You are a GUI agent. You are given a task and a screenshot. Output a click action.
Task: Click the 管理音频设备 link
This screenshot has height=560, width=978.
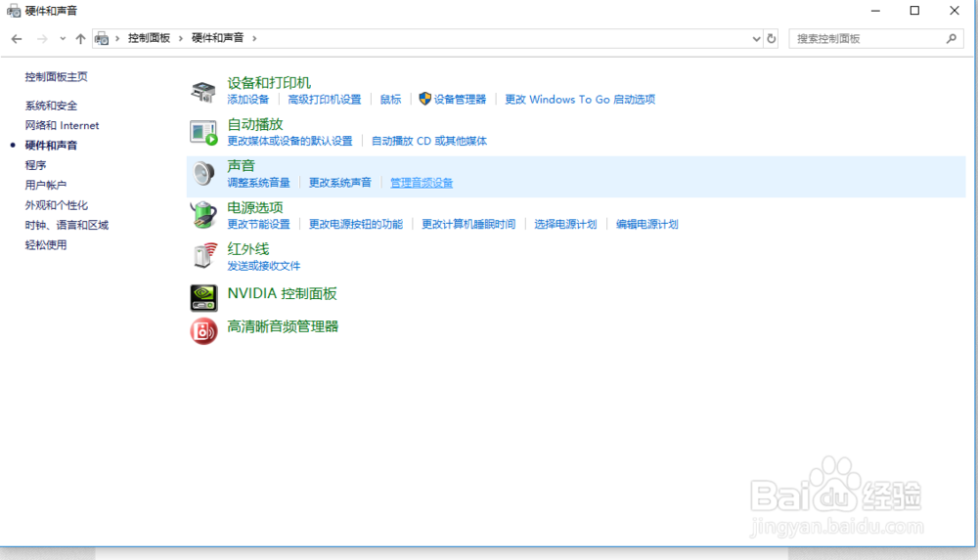coord(422,183)
